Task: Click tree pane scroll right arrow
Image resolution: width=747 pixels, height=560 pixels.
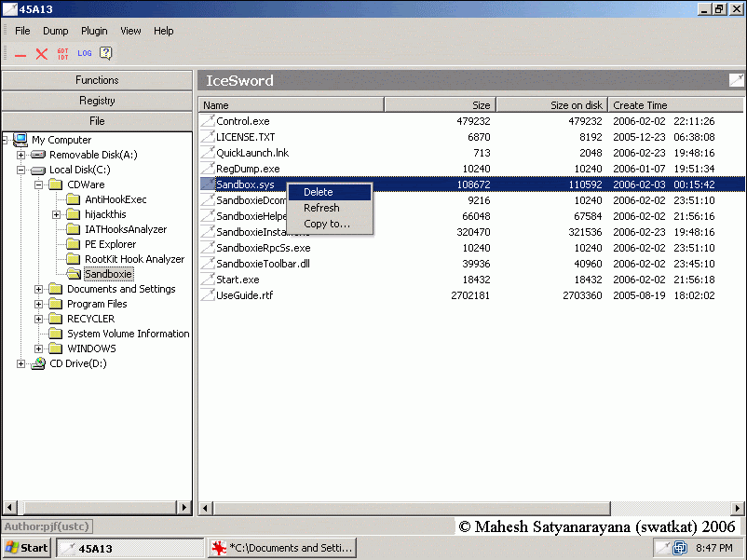Action: (184, 508)
